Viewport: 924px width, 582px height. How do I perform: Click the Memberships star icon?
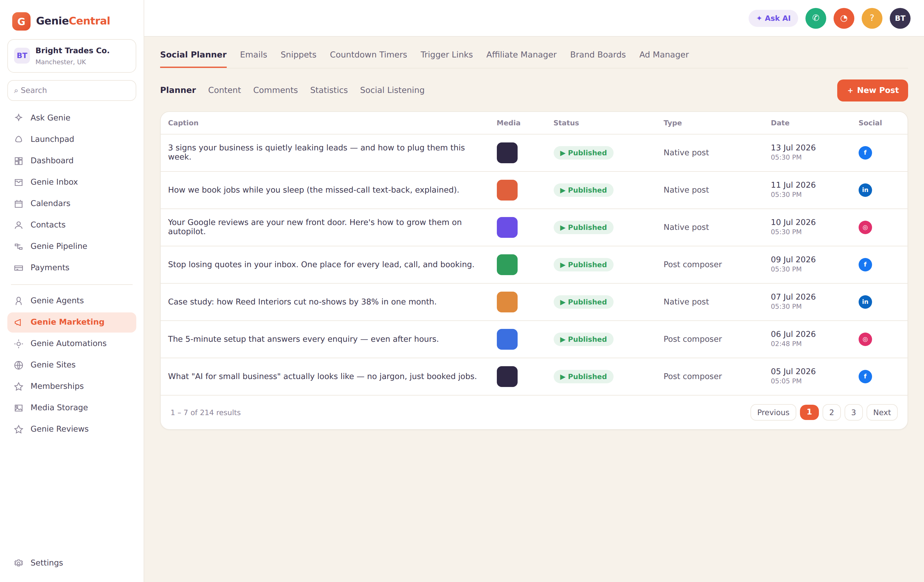(18, 386)
